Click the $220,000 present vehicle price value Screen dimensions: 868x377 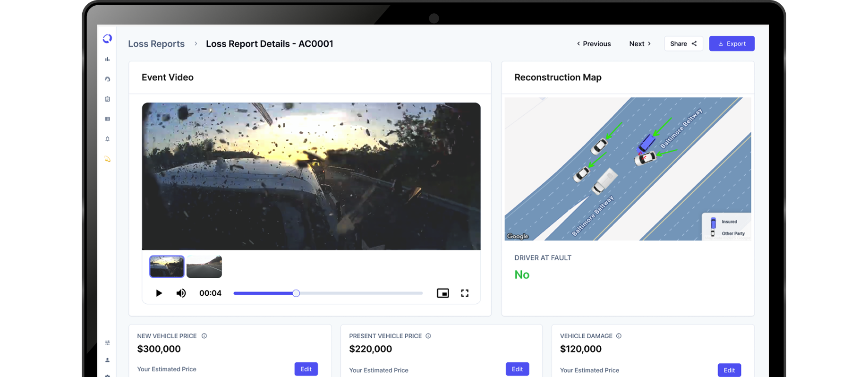pyautogui.click(x=370, y=349)
